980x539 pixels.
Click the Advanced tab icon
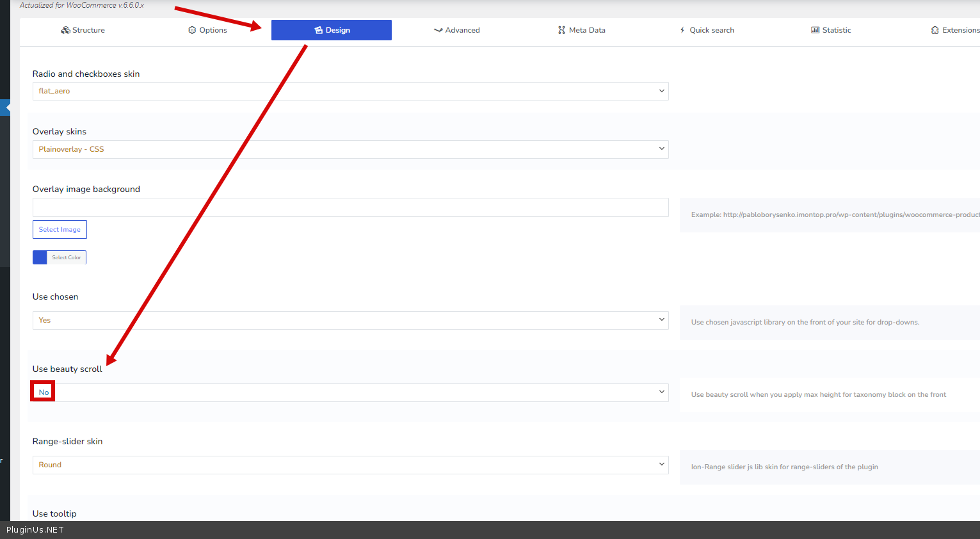(x=438, y=30)
